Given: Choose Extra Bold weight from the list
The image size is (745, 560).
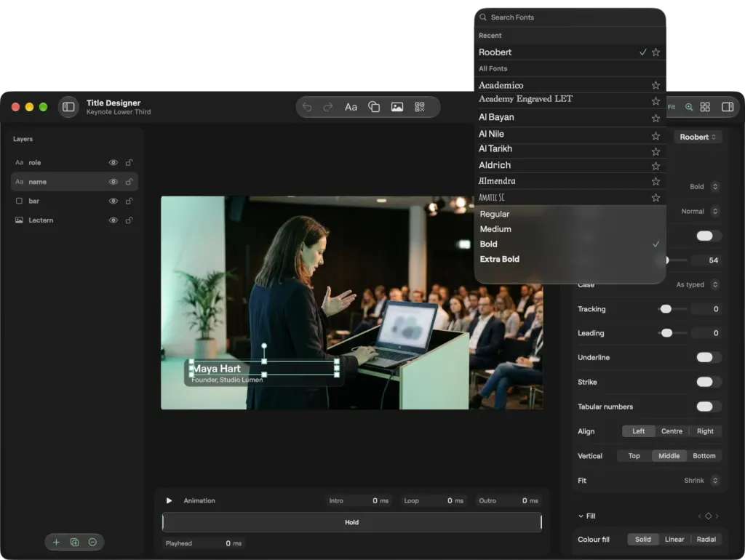Looking at the screenshot, I should (x=570, y=259).
